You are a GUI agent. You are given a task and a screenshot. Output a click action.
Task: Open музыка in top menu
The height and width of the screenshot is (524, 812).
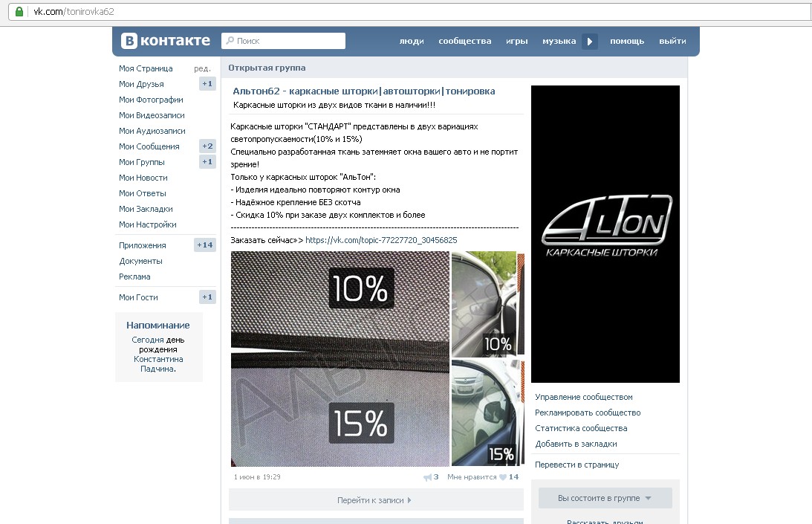tap(559, 41)
